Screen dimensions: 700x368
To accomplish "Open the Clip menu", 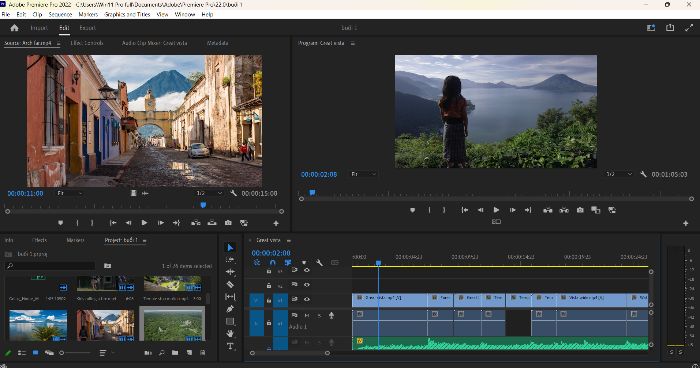I will point(38,14).
